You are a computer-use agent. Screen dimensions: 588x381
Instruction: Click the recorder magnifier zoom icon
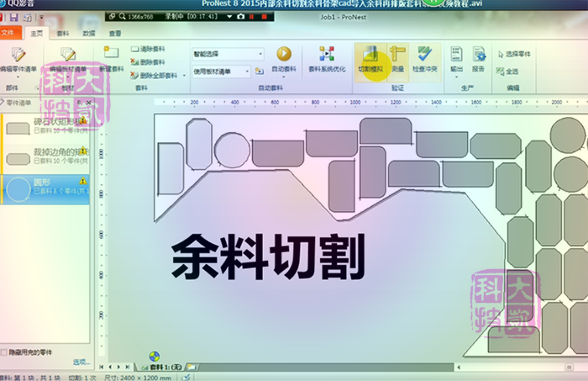(x=123, y=17)
